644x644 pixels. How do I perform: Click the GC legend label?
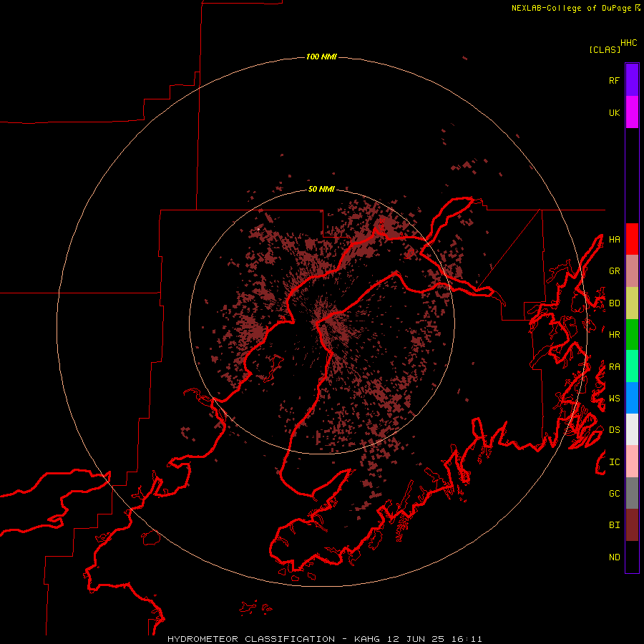(x=615, y=494)
